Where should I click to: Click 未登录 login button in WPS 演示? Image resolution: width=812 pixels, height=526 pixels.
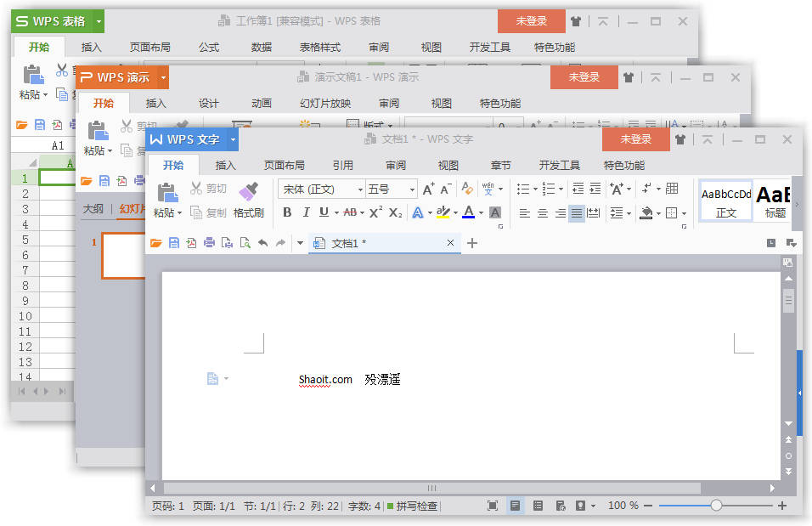584,77
